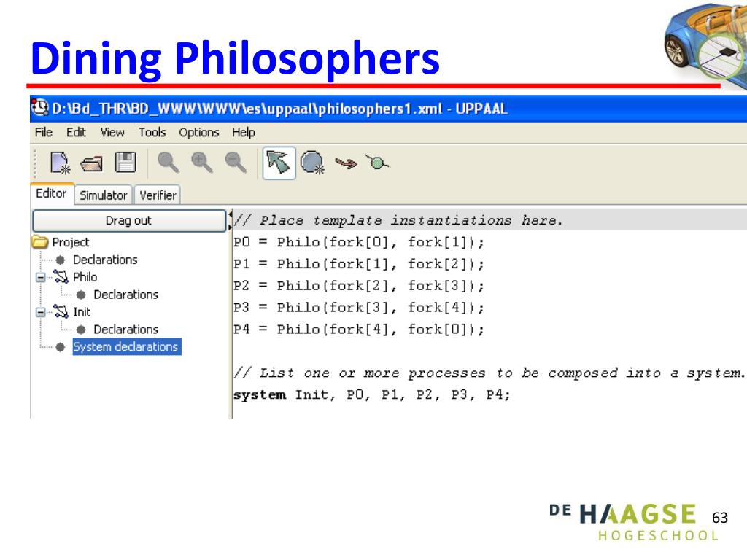Click the toolbar drag handle grip

click(x=35, y=163)
